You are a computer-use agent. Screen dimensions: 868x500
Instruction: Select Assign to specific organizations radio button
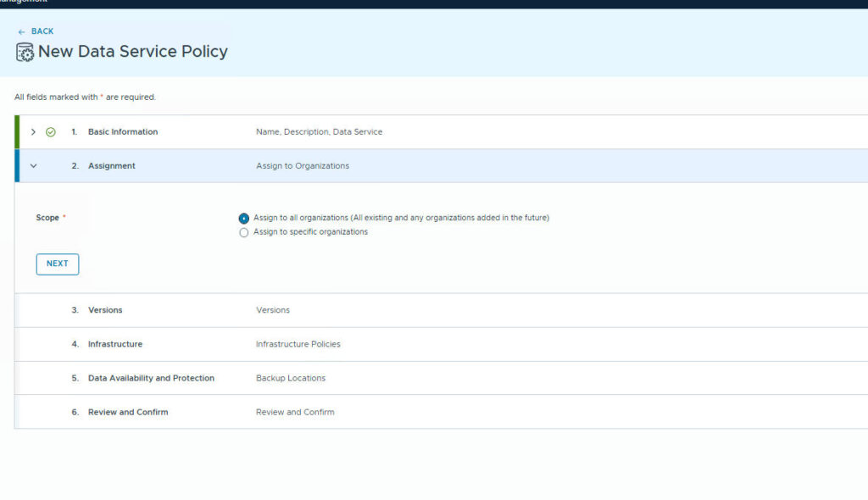pyautogui.click(x=244, y=232)
